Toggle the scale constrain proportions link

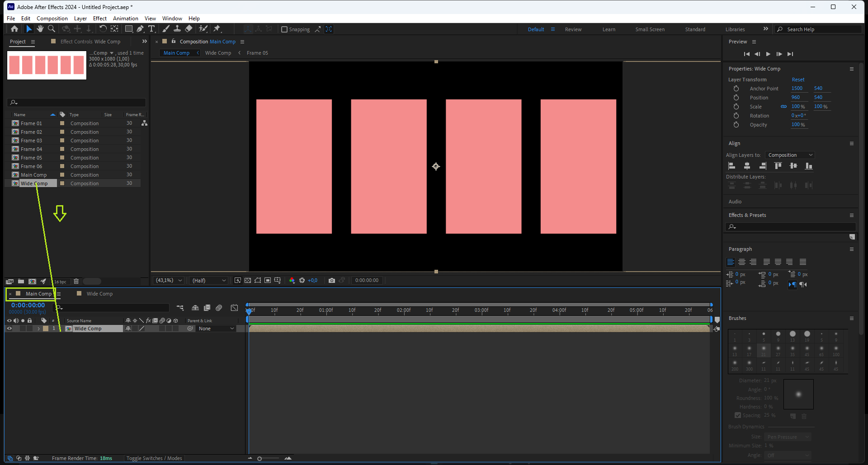pyautogui.click(x=783, y=107)
